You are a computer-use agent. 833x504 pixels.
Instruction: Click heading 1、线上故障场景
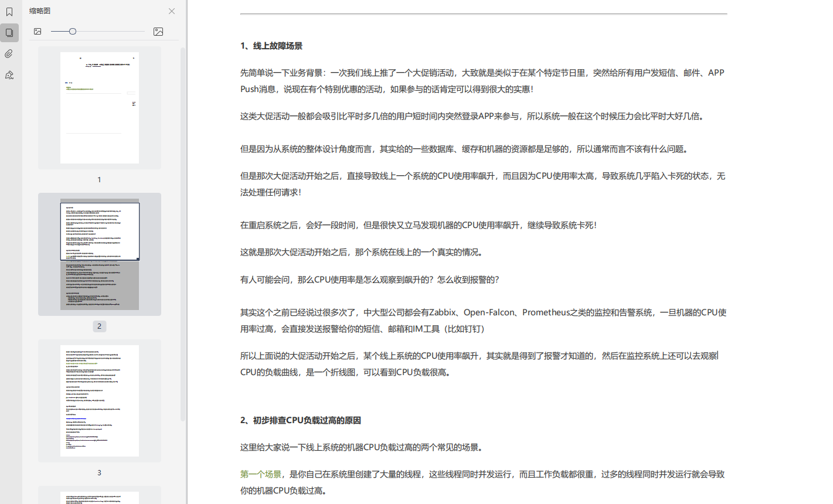(x=271, y=46)
